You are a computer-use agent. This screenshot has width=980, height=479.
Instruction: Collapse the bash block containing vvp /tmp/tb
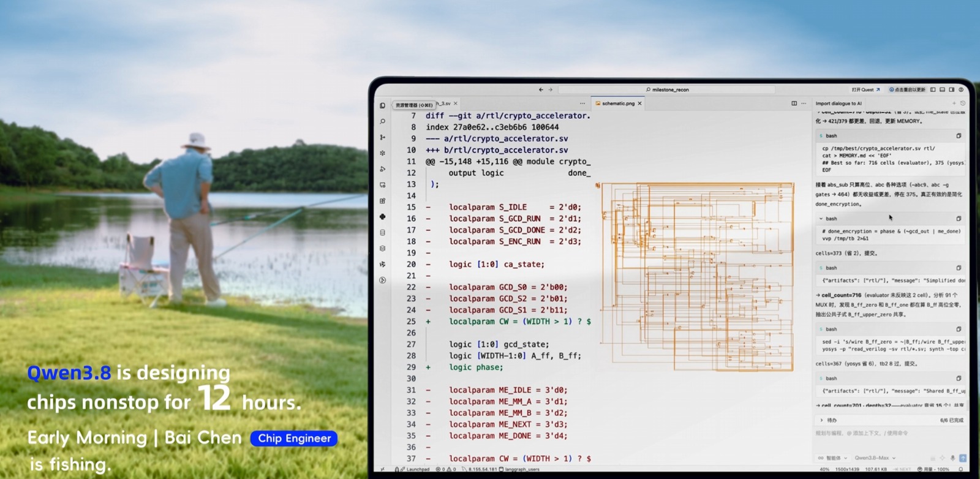tap(821, 219)
